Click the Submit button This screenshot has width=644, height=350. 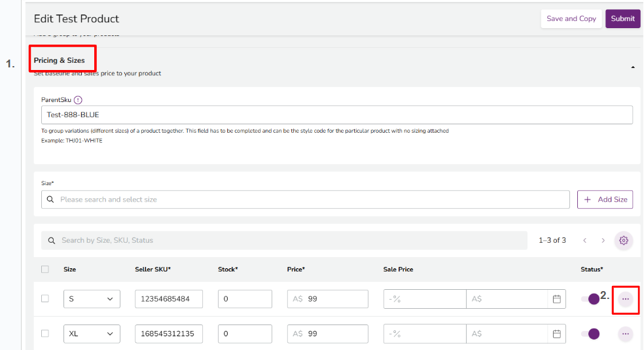[622, 18]
